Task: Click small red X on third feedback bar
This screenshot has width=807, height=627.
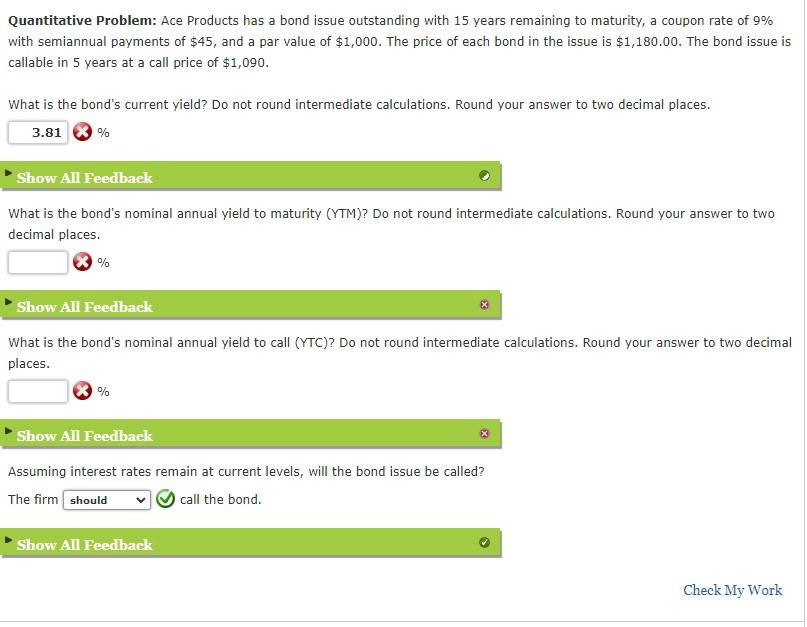Action: [x=484, y=434]
